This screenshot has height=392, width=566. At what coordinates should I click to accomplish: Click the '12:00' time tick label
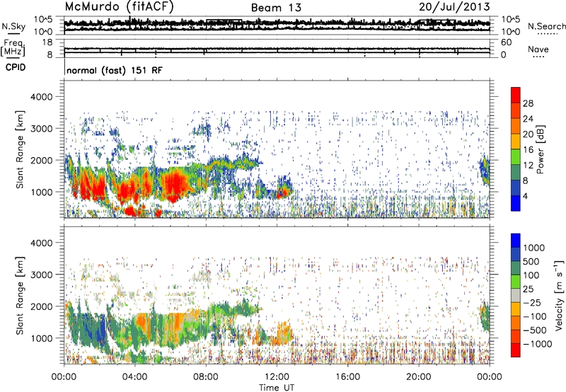coord(277,377)
